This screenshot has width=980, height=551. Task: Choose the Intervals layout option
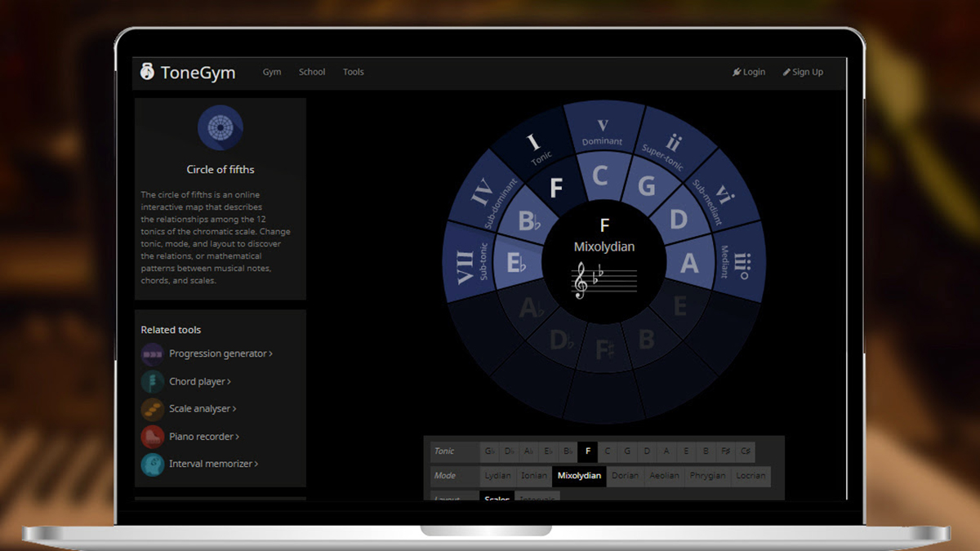537,497
